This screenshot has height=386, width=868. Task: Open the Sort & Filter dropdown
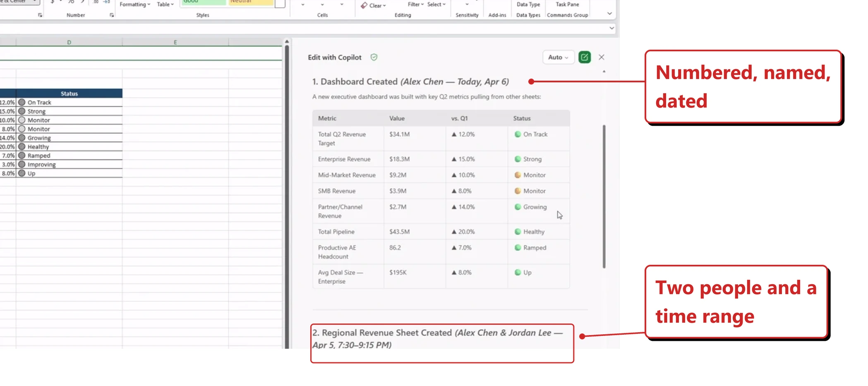416,5
